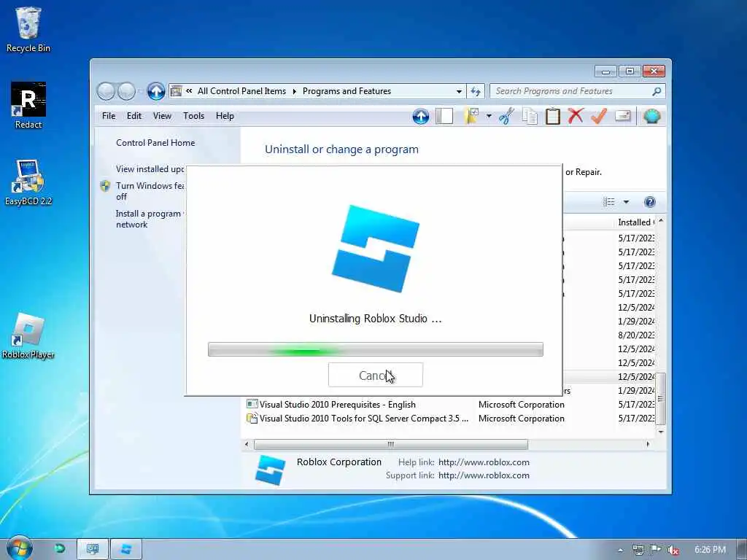Click the Programs and Features breadcrumb segment

pos(347,91)
